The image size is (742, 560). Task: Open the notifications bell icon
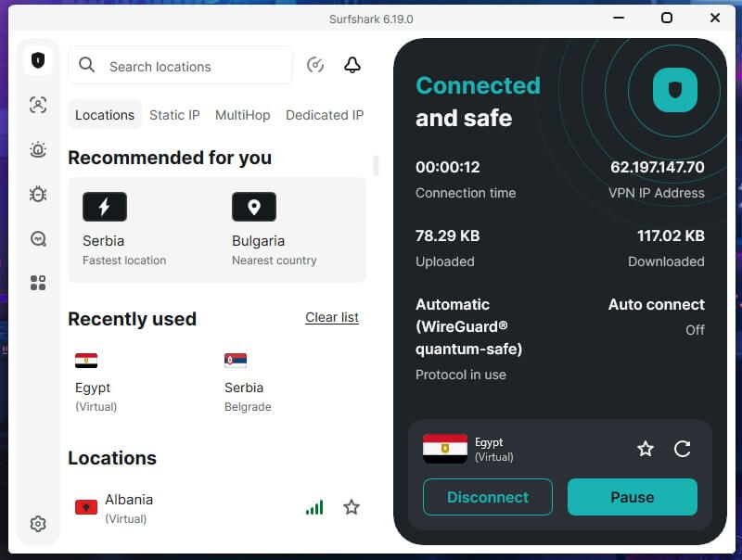[x=352, y=65]
